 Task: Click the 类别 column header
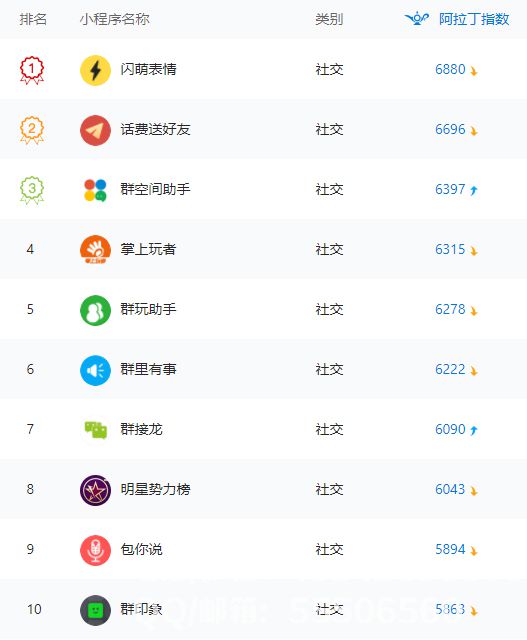click(x=329, y=19)
